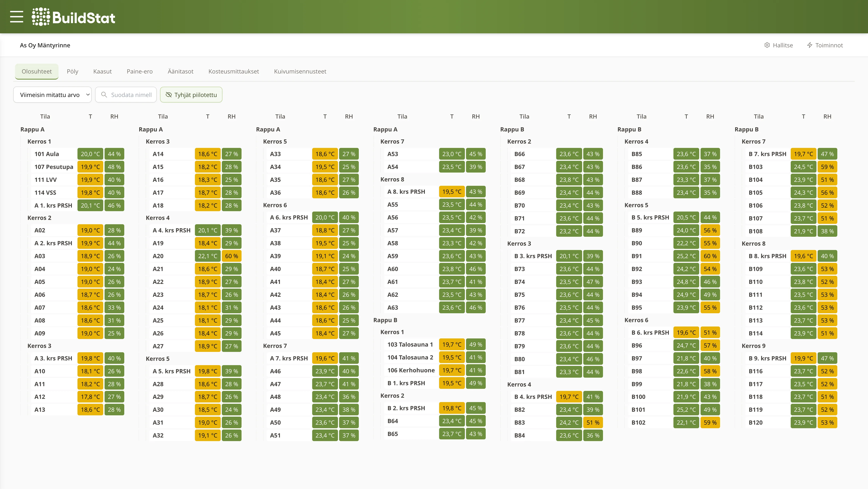Click the B89 humidity 56 % cell
Viewport: 868px width, 489px height.
coord(710,230)
